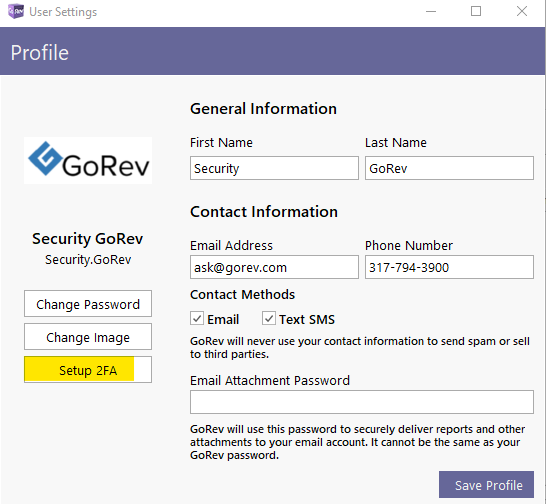The width and height of the screenshot is (546, 504).
Task: Select the Email Address input box
Action: pyautogui.click(x=274, y=267)
